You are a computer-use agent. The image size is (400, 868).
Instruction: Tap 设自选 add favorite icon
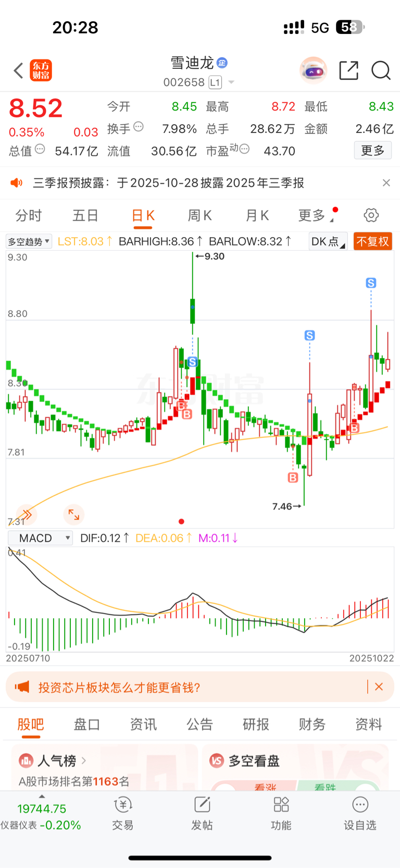click(360, 805)
